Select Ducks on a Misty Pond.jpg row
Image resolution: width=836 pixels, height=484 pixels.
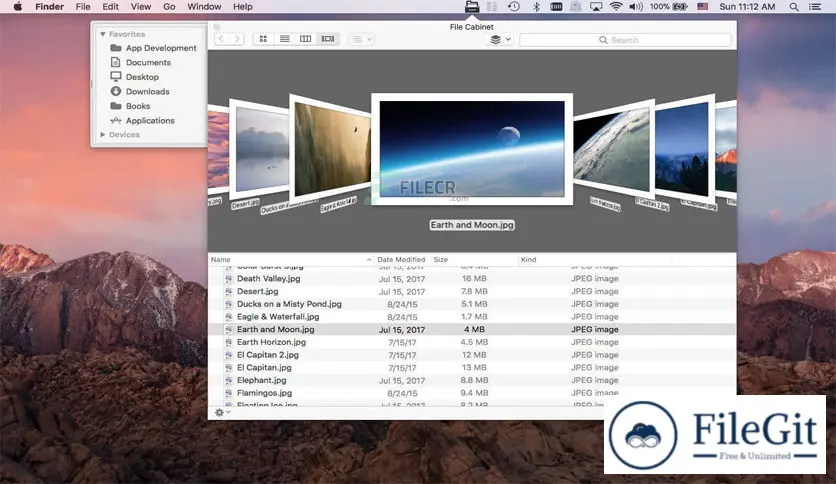click(472, 304)
